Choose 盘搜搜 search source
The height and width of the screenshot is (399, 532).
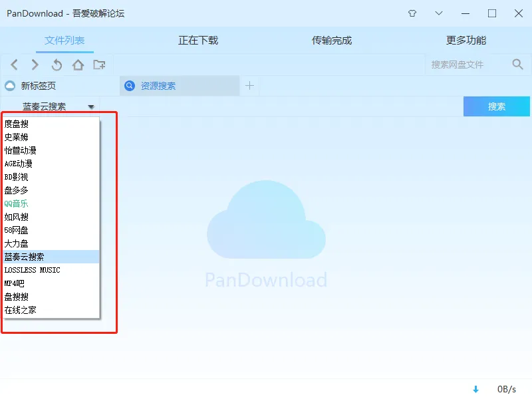click(x=51, y=297)
